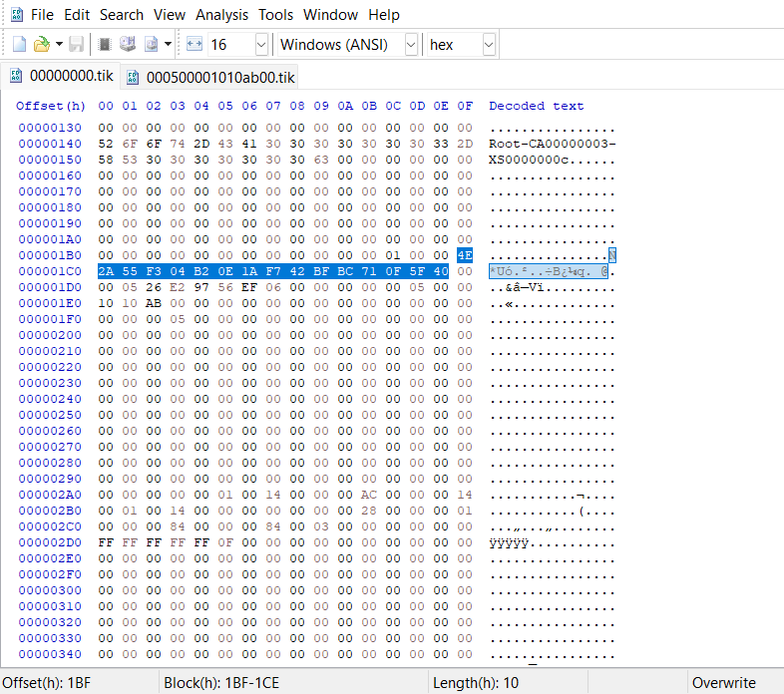
Task: Click offset label 00000140
Action: [x=50, y=144]
